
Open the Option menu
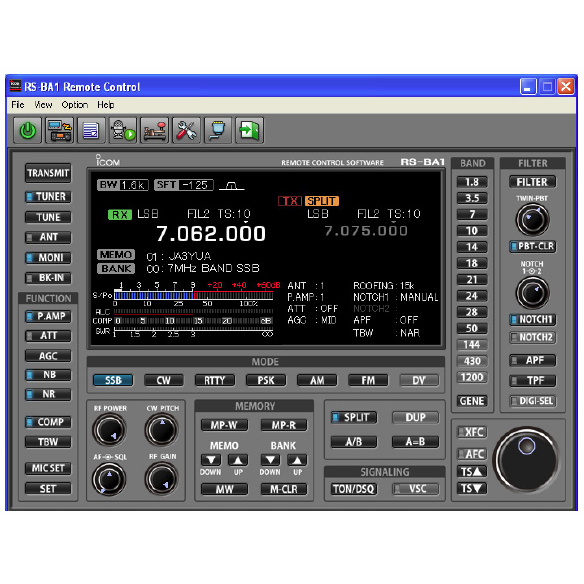click(74, 105)
